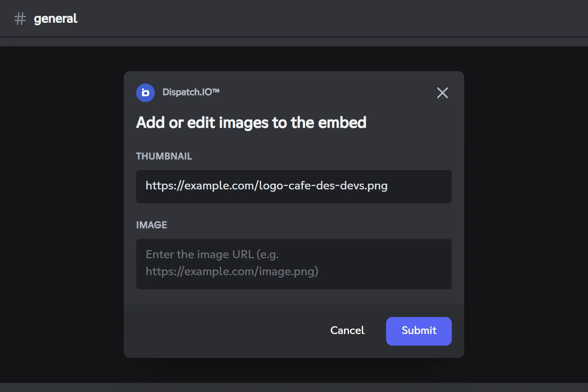The width and height of the screenshot is (588, 392).
Task: Click the 'Add or edit images to the embed' heading
Action: (x=251, y=123)
